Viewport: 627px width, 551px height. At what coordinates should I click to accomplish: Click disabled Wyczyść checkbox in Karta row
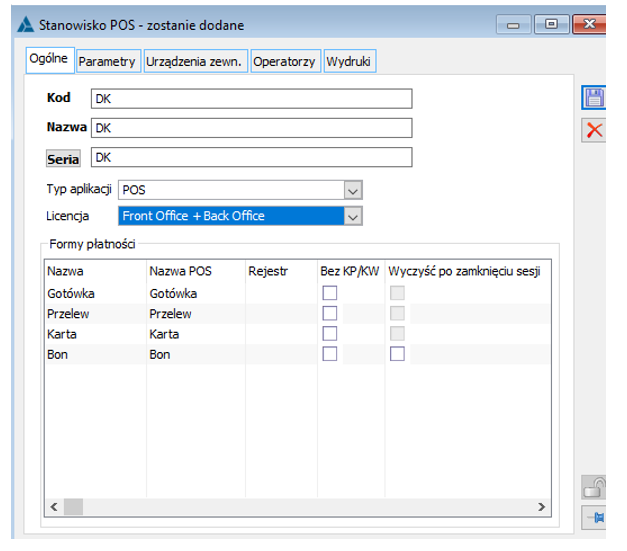point(397,333)
